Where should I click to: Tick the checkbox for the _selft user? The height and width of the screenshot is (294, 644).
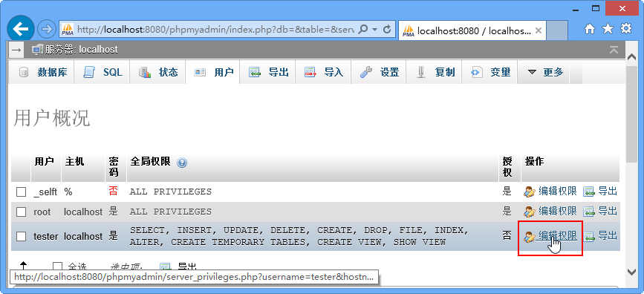coord(21,192)
